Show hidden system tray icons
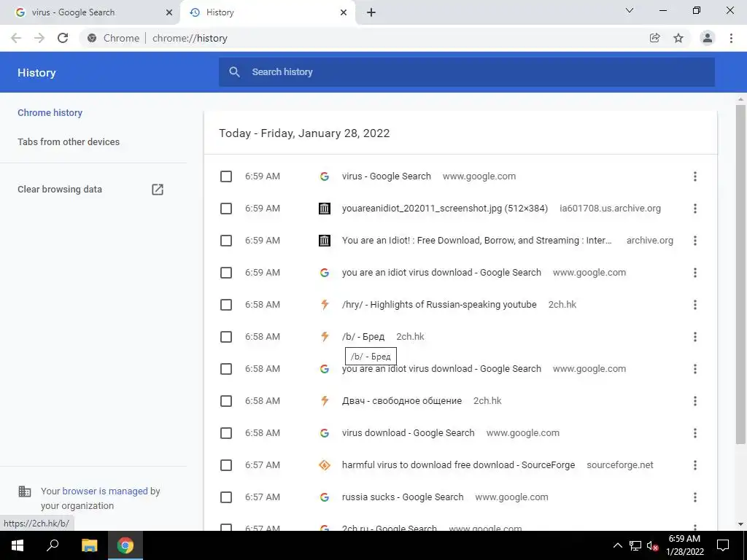The height and width of the screenshot is (560, 747). [617, 545]
